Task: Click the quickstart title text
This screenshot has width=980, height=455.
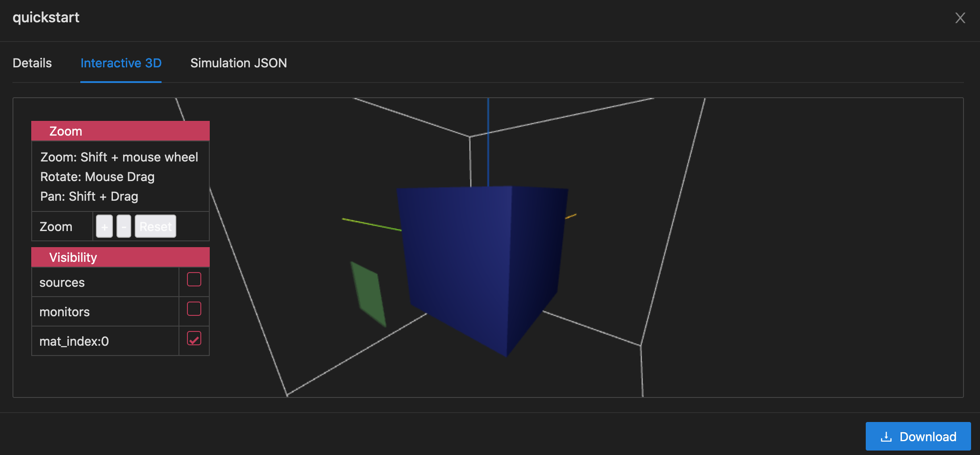Action: point(46,17)
